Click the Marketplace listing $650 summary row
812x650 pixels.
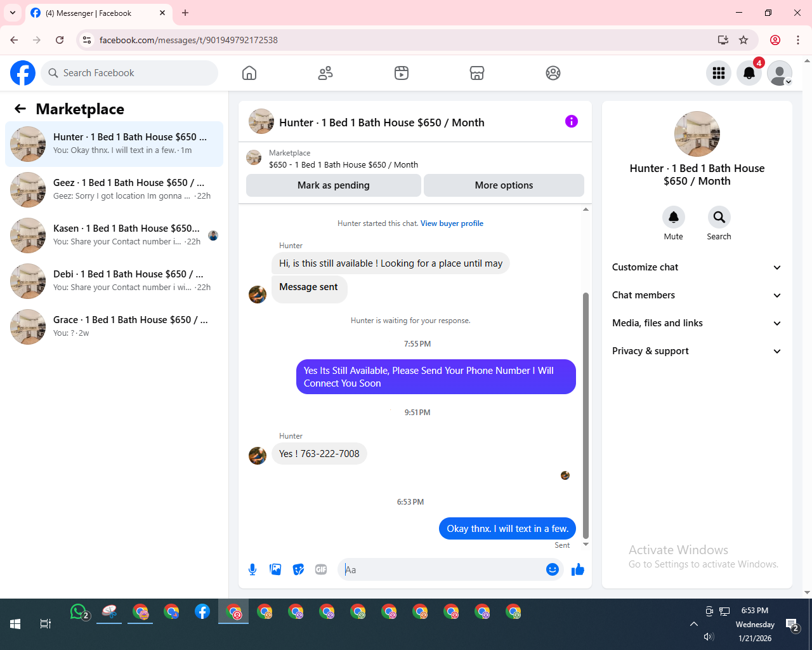point(415,159)
